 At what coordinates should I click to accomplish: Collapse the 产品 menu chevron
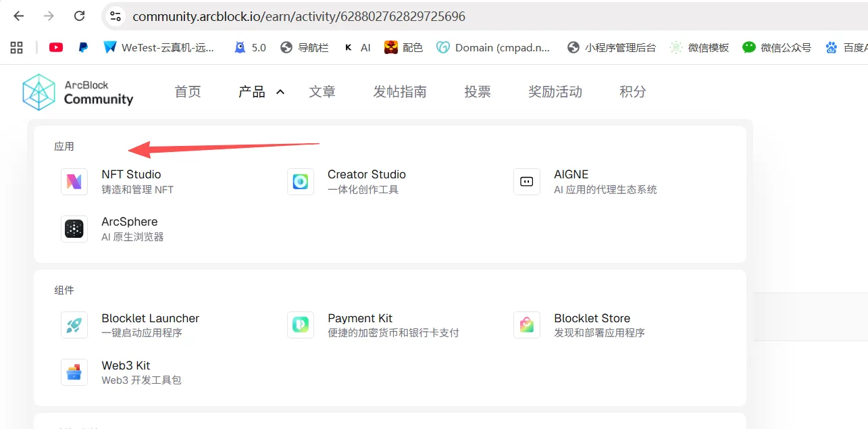click(280, 92)
